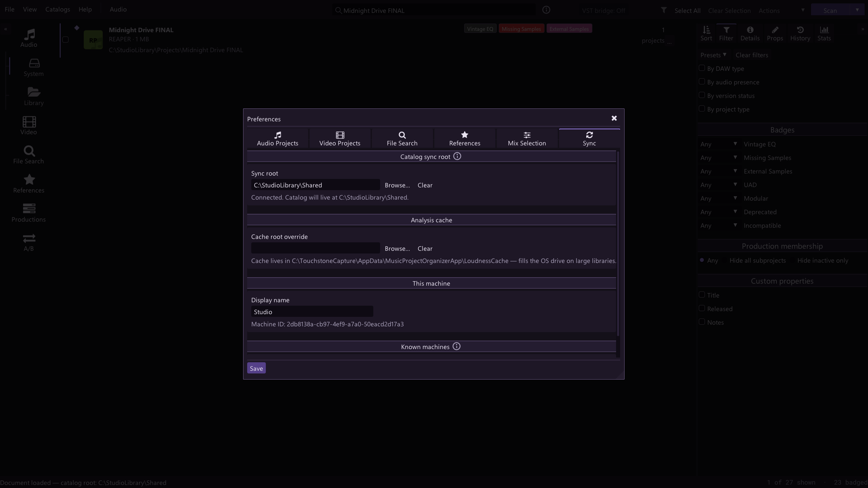
Task: Open the A/B compare section
Action: click(x=29, y=242)
